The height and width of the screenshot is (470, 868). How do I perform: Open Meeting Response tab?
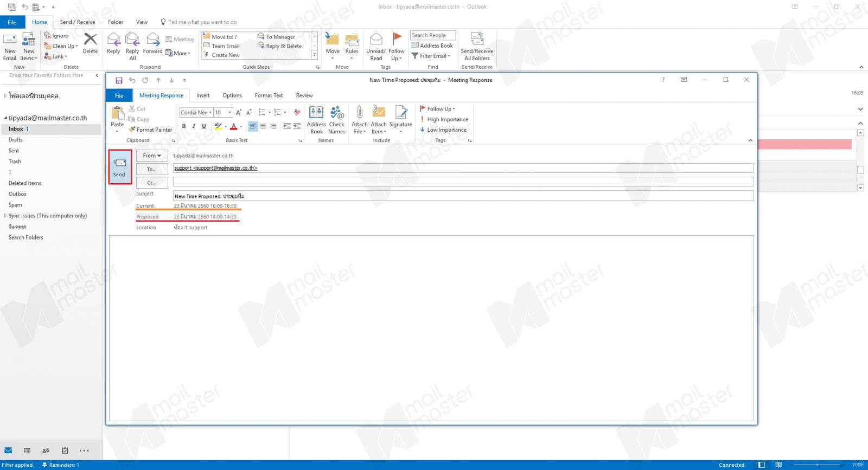pos(161,95)
